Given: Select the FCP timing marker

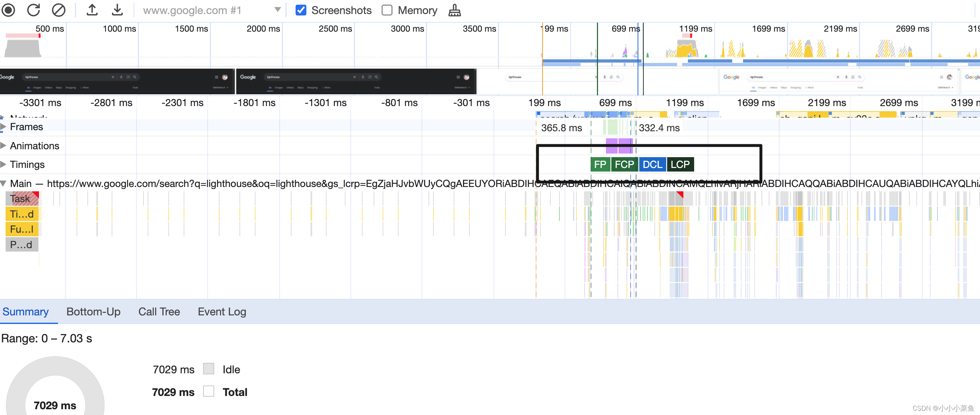Looking at the screenshot, I should tap(624, 164).
